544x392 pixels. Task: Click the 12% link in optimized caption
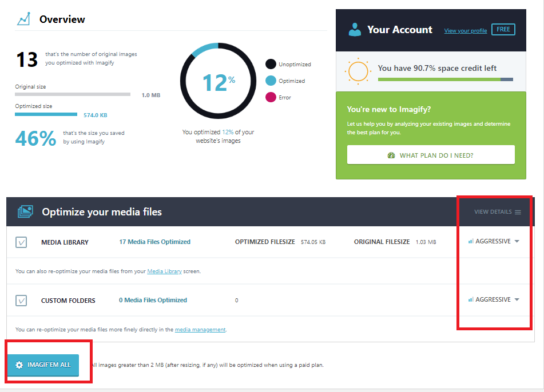pyautogui.click(x=228, y=132)
